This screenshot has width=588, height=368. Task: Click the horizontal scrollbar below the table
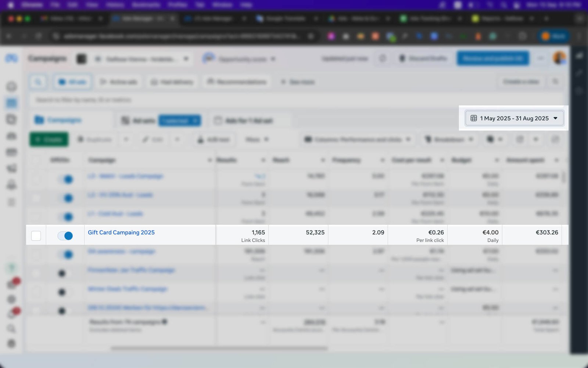[219, 348]
